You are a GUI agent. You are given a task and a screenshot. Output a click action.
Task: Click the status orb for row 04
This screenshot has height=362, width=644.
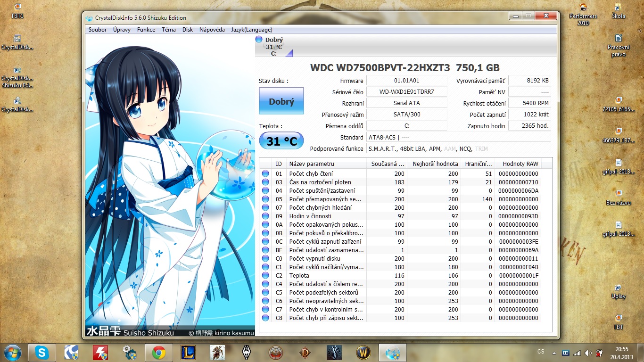pos(265,191)
